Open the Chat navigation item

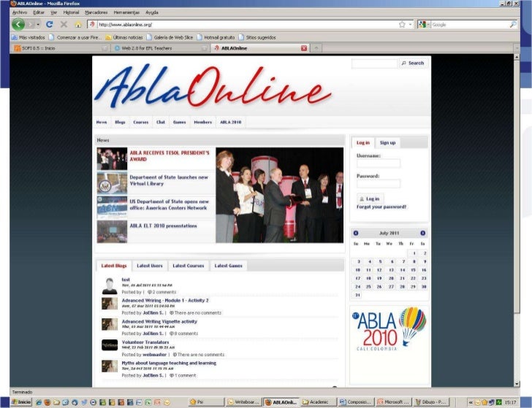161,122
